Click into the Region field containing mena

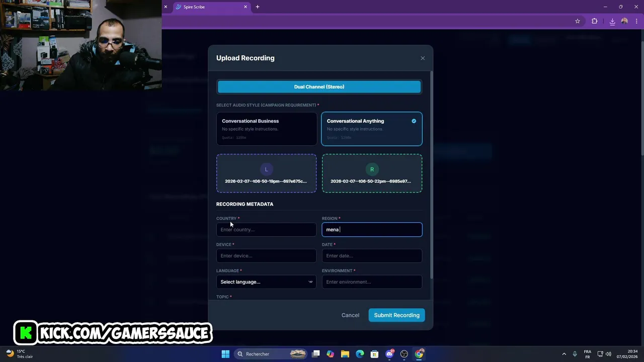point(372,230)
